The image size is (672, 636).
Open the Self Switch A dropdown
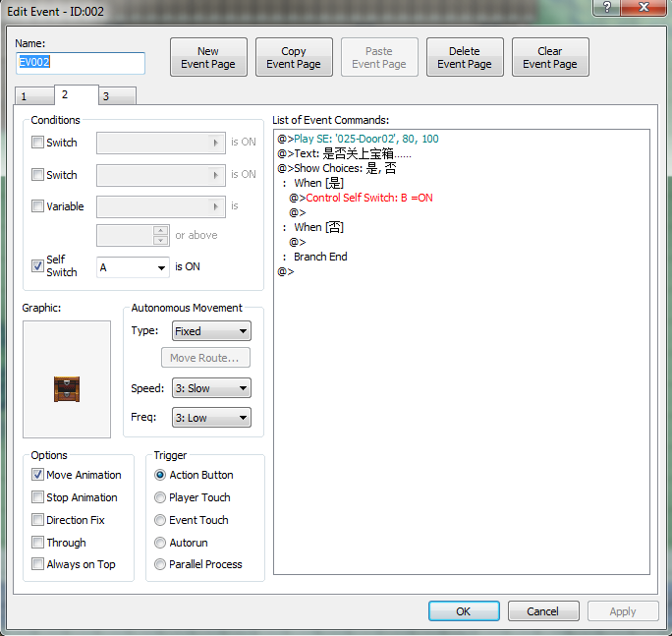tap(134, 267)
